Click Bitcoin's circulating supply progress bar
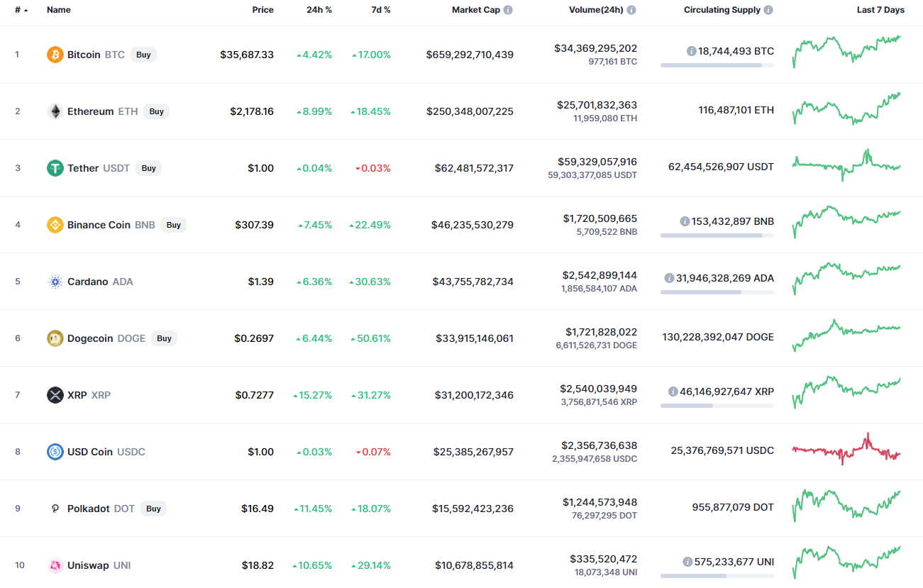 tap(717, 65)
